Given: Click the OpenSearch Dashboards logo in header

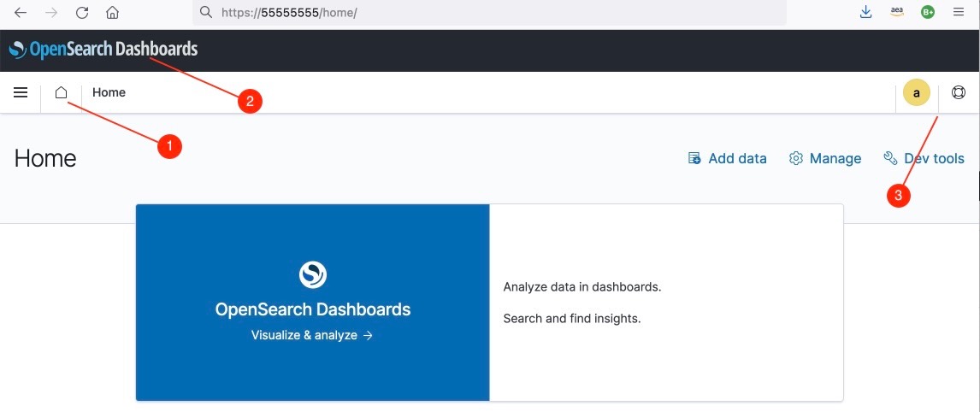Looking at the screenshot, I should click(103, 50).
